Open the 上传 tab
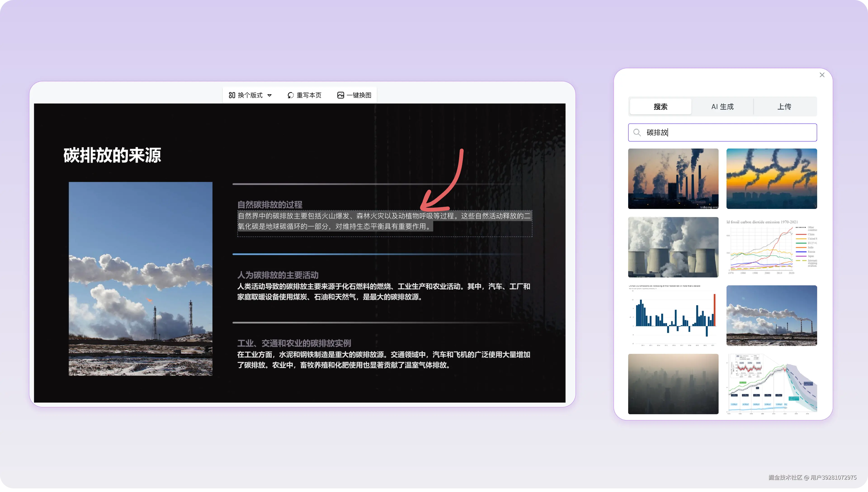The image size is (868, 492). coord(784,107)
